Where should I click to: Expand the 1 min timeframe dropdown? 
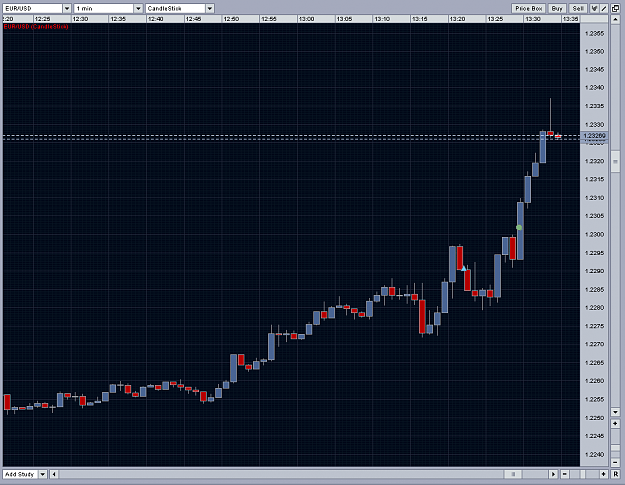click(138, 8)
